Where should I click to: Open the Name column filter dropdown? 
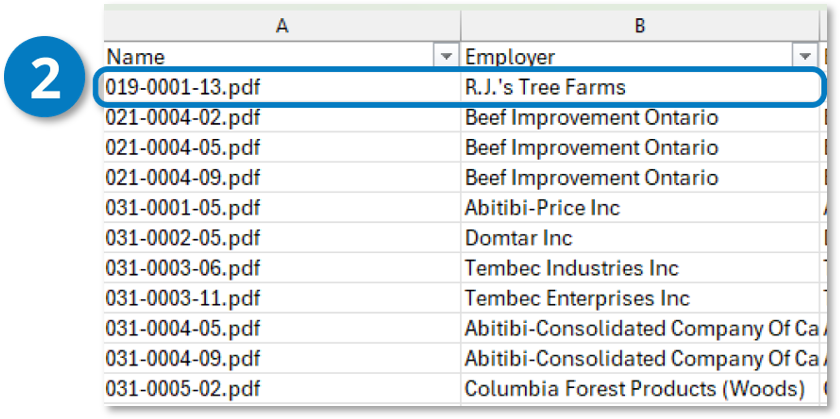point(446,56)
